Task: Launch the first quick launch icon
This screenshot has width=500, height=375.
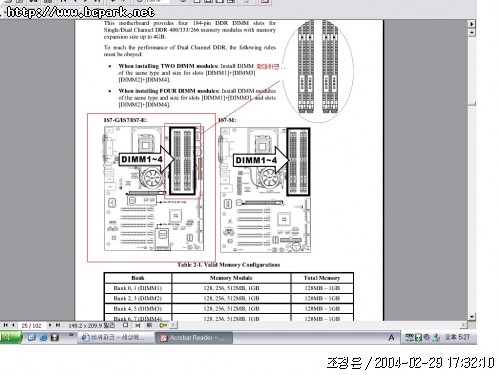Action: click(32, 337)
